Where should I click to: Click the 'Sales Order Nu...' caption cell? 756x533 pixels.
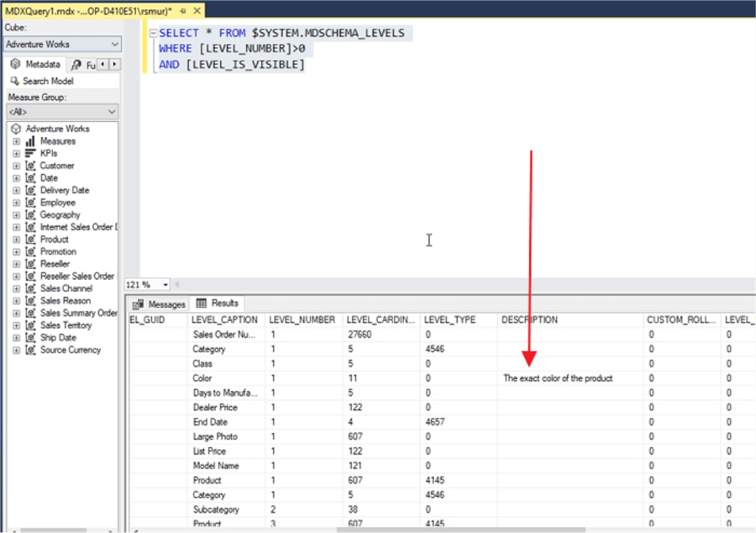point(224,335)
